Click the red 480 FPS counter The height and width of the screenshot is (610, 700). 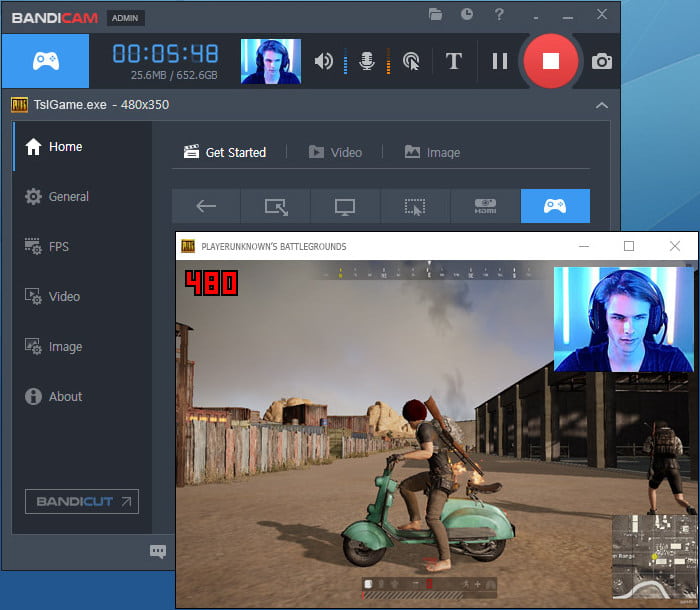click(x=212, y=283)
